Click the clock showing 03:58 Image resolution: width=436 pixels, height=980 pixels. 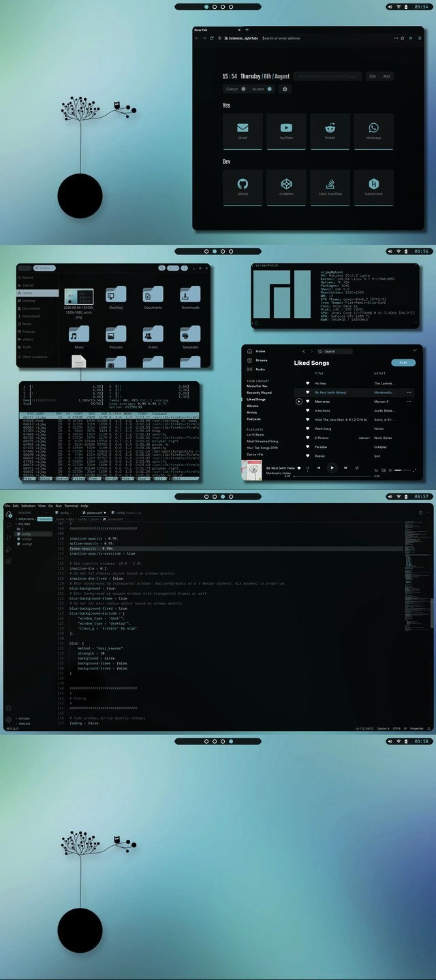(421, 741)
